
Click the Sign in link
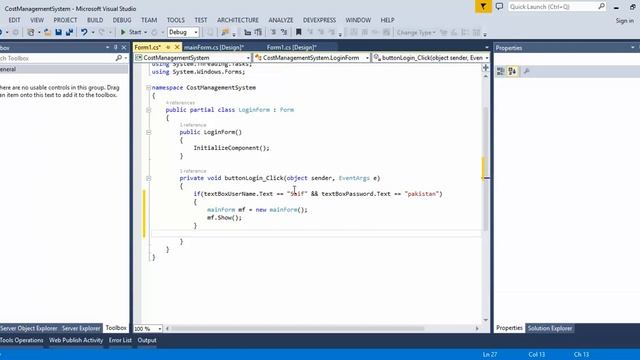coord(624,20)
